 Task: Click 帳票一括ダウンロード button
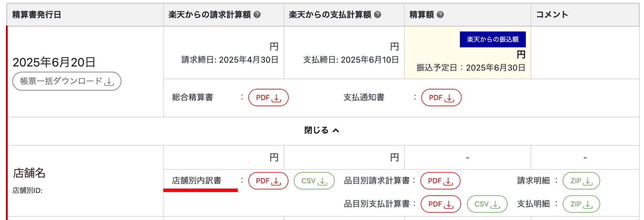[x=67, y=81]
